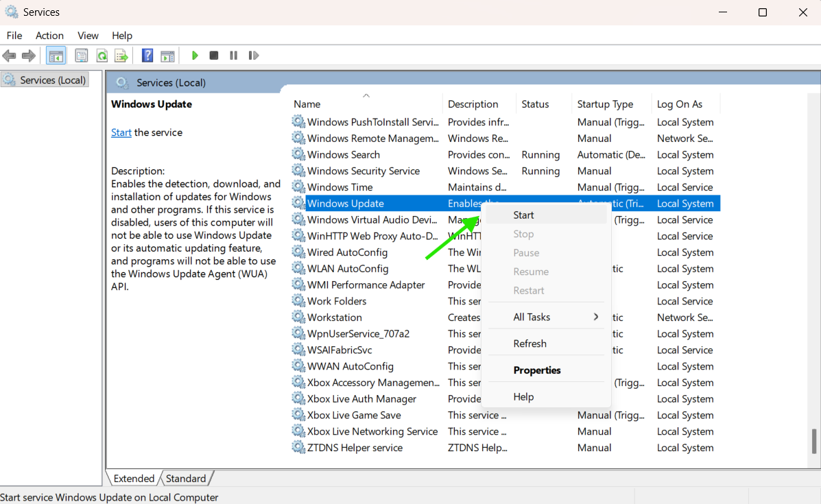Maximize the Services window
Viewport: 821px width, 504px height.
pos(763,12)
